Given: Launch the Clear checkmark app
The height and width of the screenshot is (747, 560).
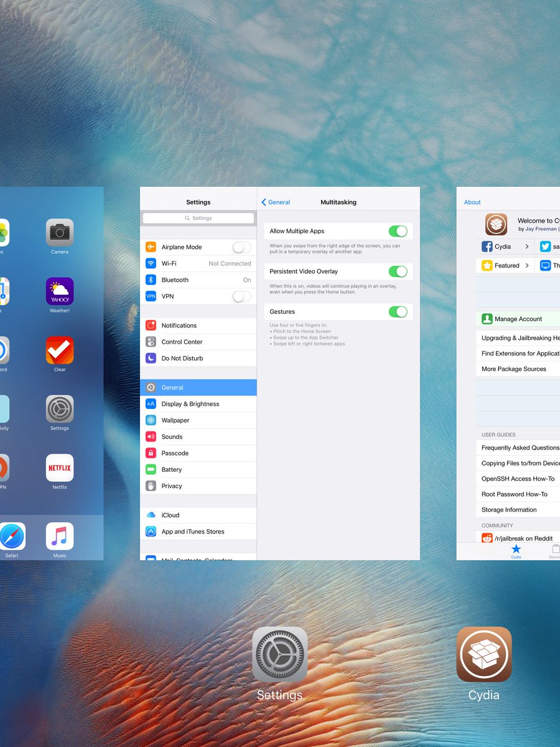Looking at the screenshot, I should [x=60, y=350].
